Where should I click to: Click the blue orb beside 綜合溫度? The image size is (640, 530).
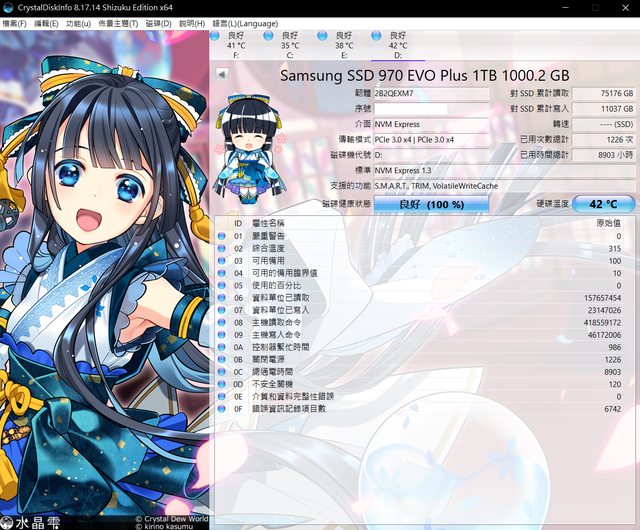coord(222,248)
